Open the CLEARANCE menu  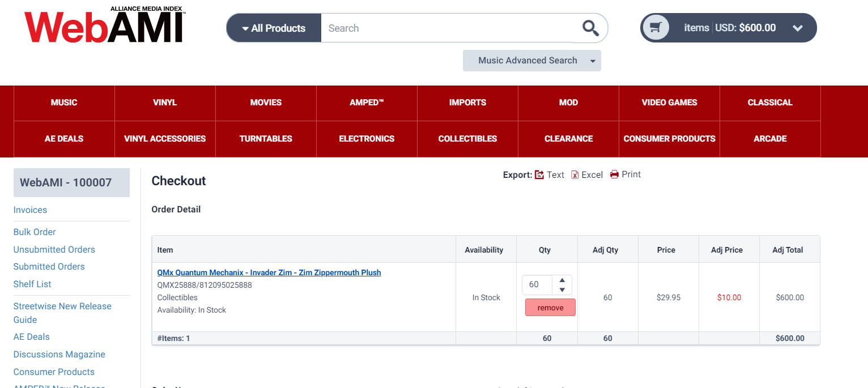(568, 139)
